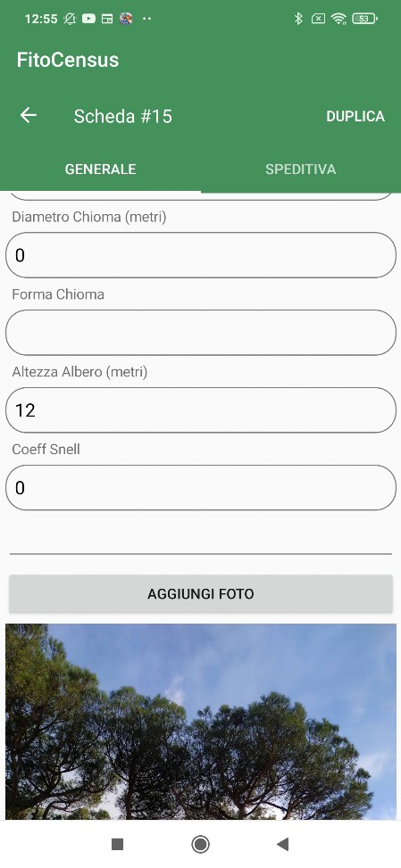Tap the back arrow next to Scheda #15
This screenshot has width=401, height=868.
tap(29, 116)
